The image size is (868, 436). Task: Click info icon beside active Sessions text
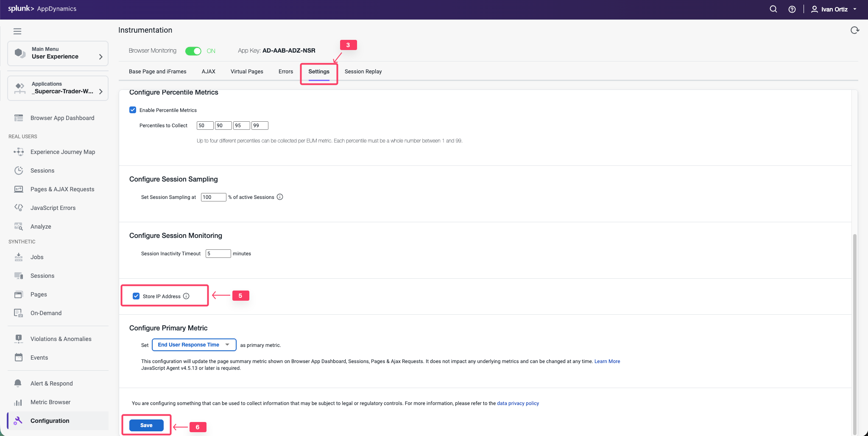pos(280,197)
